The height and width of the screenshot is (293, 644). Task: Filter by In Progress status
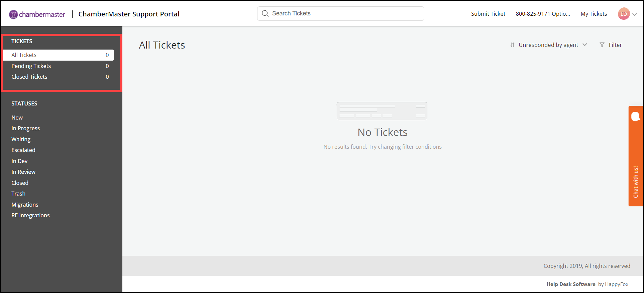pyautogui.click(x=25, y=128)
